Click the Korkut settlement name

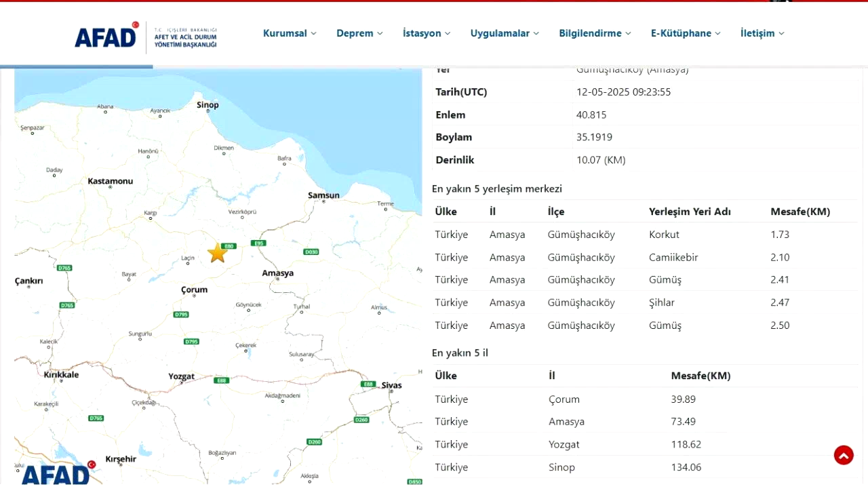pos(664,235)
